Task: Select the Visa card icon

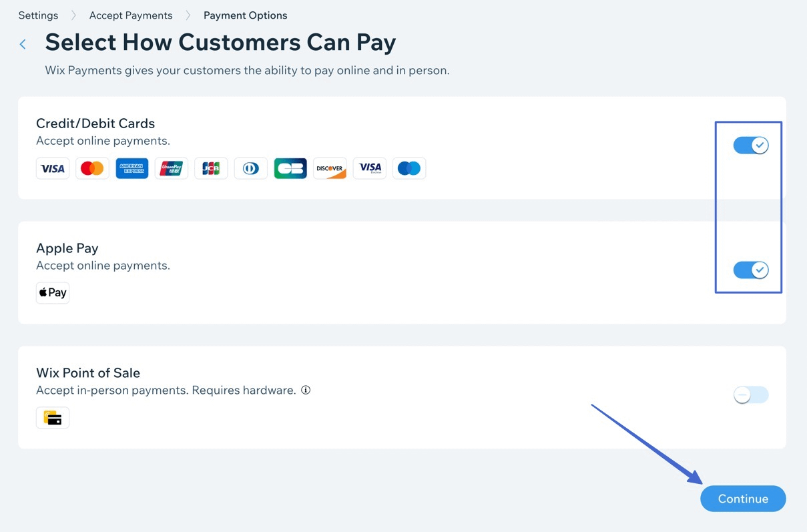Action: 52,168
